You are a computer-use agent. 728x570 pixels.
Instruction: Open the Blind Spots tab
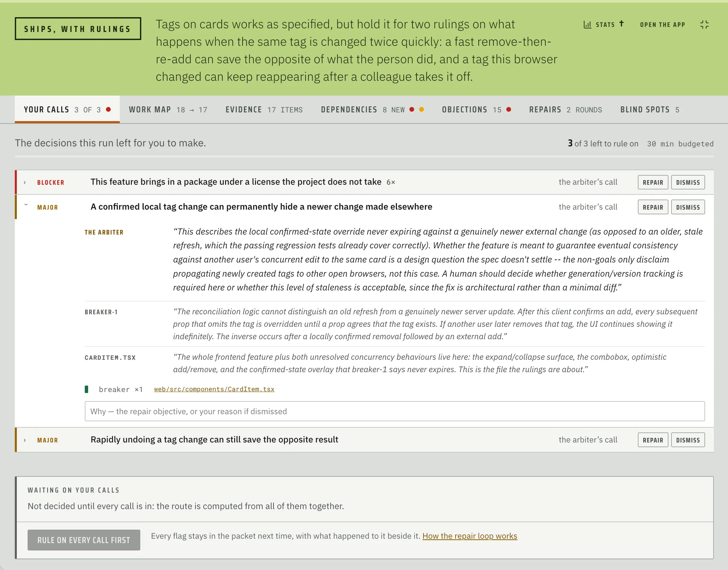pyautogui.click(x=650, y=110)
